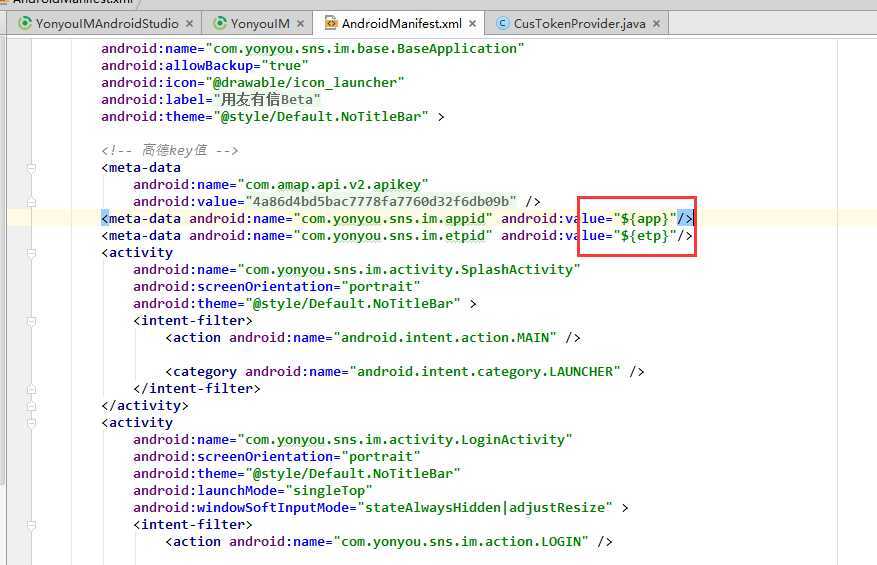
Task: Close the CusTokenProvider.java tab
Action: click(657, 23)
